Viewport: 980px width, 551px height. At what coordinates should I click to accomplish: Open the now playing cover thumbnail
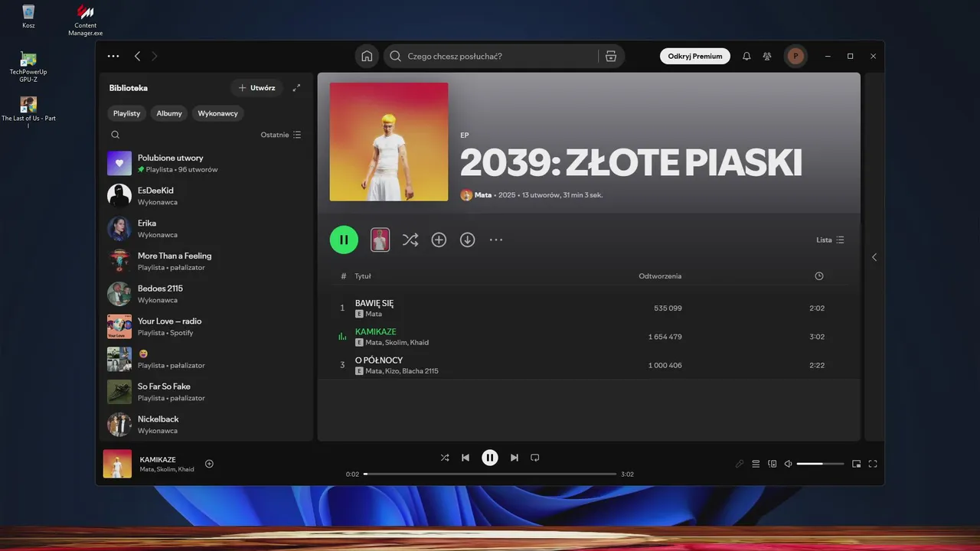point(117,464)
